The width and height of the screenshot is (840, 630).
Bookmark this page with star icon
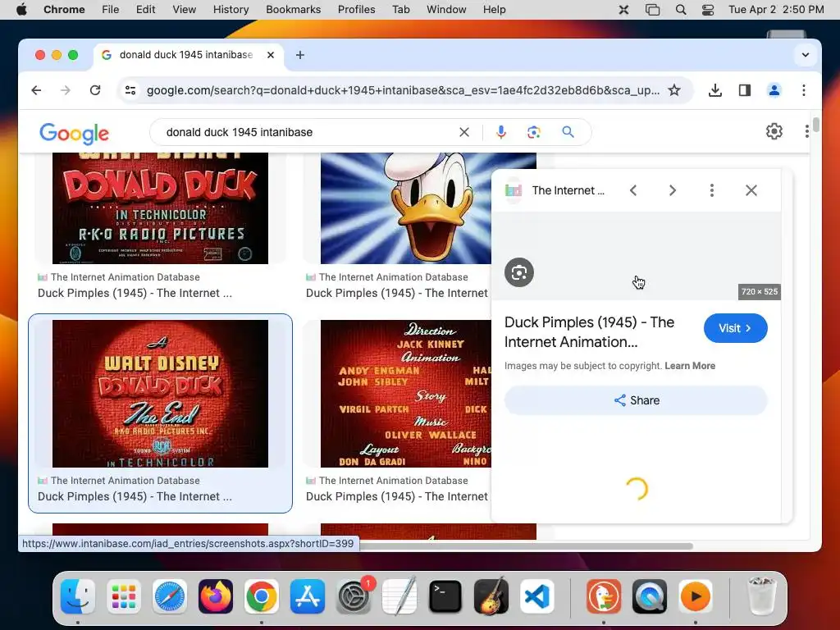pyautogui.click(x=674, y=90)
